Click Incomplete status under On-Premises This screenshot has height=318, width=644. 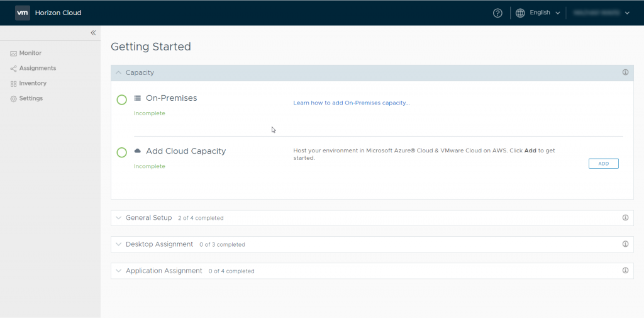(150, 113)
